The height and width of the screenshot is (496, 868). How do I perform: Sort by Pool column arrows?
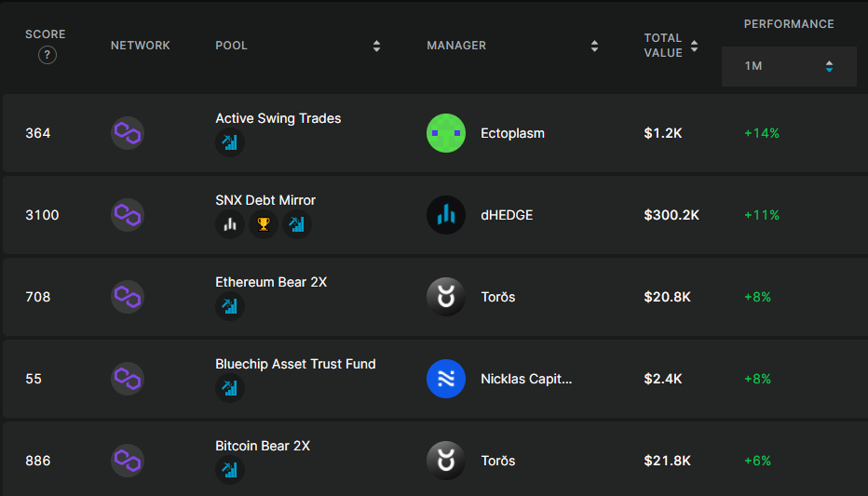click(376, 46)
